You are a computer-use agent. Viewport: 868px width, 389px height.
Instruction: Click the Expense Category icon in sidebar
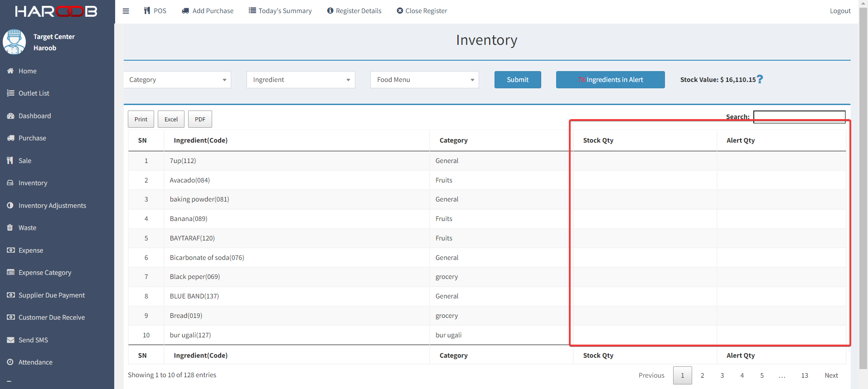10,272
